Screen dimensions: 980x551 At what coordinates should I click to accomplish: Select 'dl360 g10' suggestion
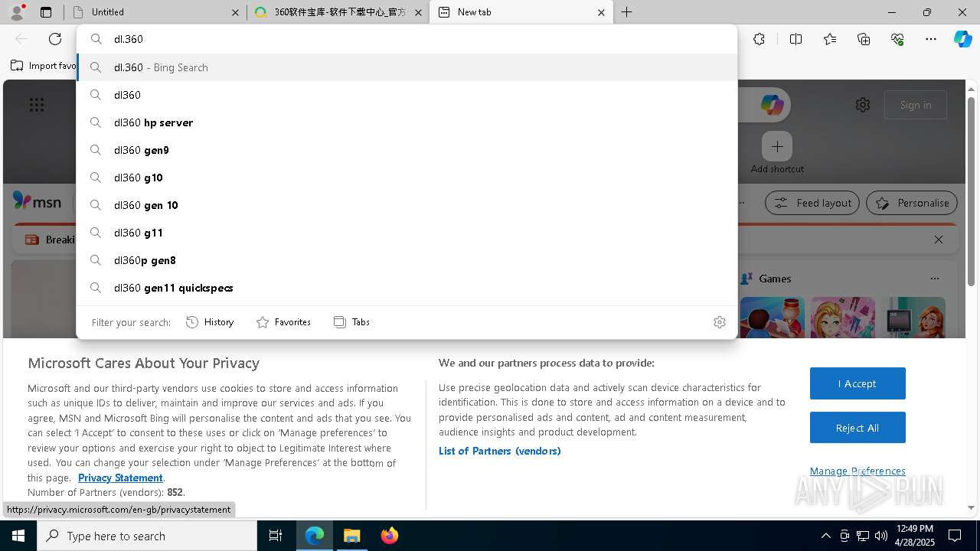(x=407, y=178)
